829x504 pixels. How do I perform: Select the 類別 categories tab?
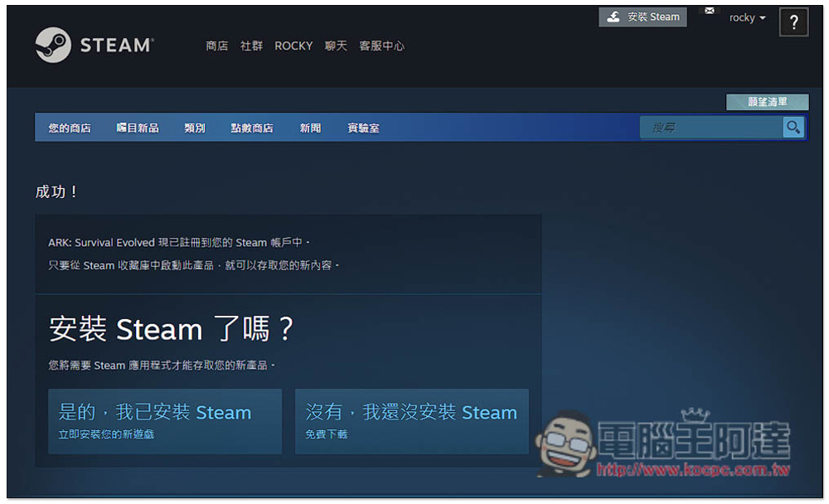[195, 128]
